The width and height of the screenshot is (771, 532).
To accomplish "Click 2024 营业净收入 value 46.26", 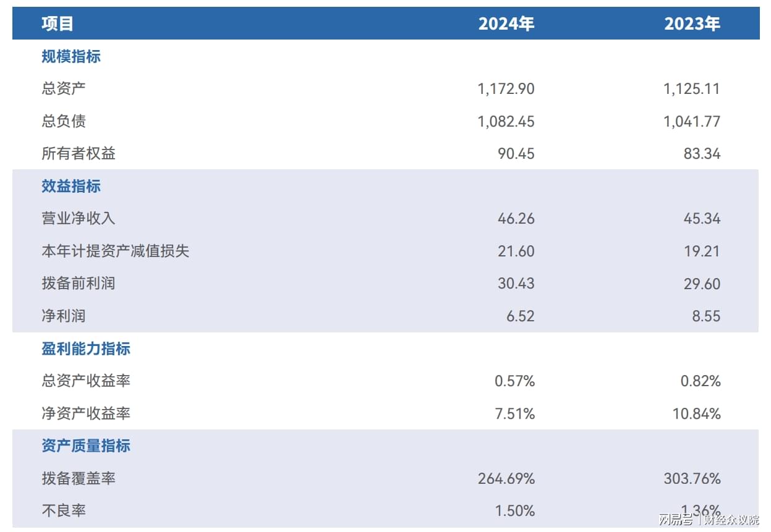I will coord(516,219).
